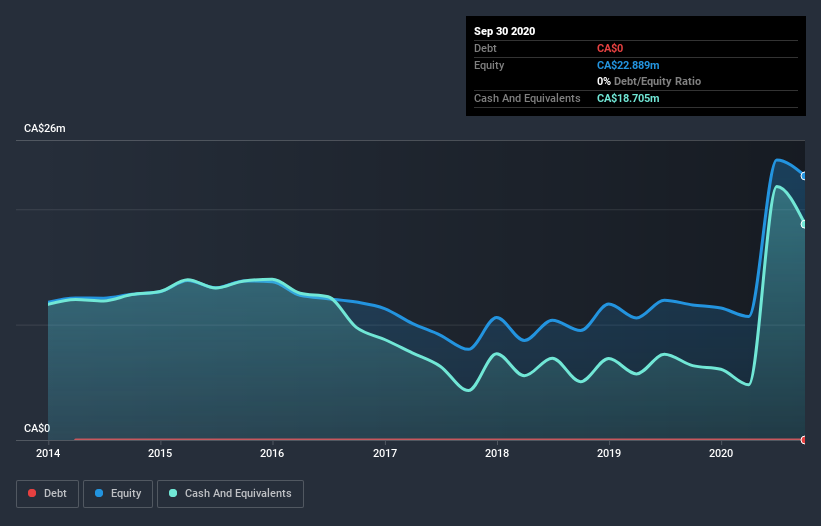Click the 2014 x-axis label
This screenshot has height=526, width=821.
[48, 453]
